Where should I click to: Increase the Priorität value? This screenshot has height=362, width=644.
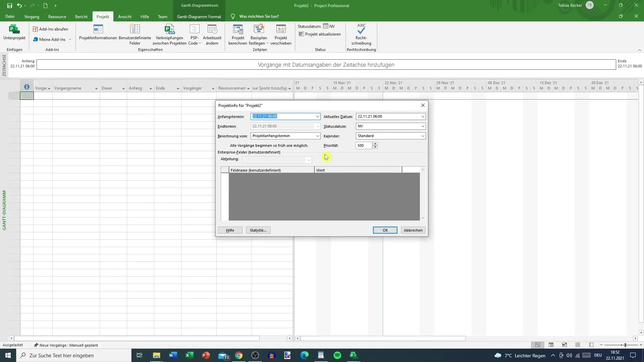coord(375,144)
